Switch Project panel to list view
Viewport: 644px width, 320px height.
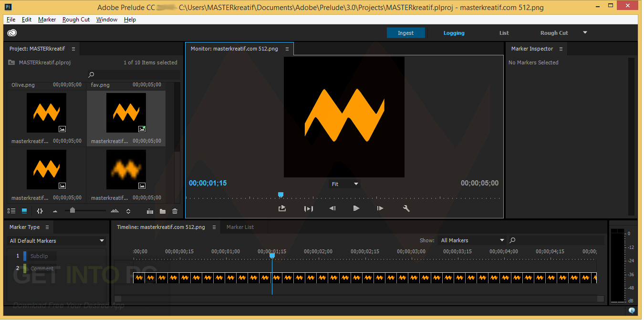tap(11, 210)
